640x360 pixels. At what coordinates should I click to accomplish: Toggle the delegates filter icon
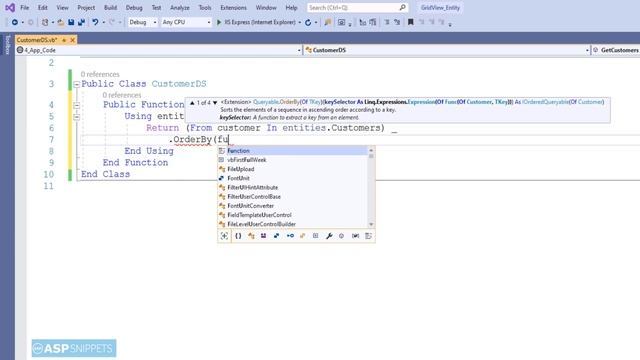point(302,236)
